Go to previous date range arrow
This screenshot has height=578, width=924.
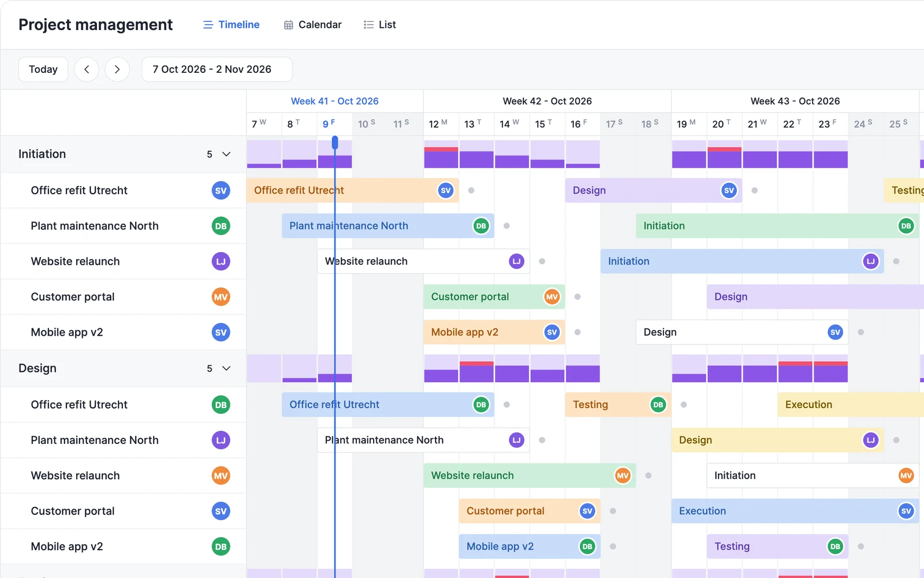pyautogui.click(x=87, y=69)
